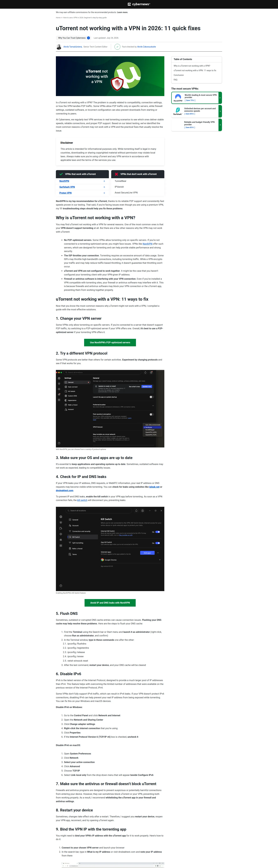The height and width of the screenshot is (868, 278).
Task: Open the Surfshark VPN link in table
Action: click(67, 187)
